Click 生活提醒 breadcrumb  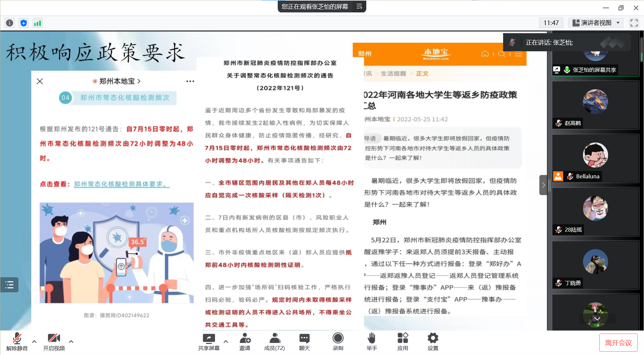coord(393,73)
